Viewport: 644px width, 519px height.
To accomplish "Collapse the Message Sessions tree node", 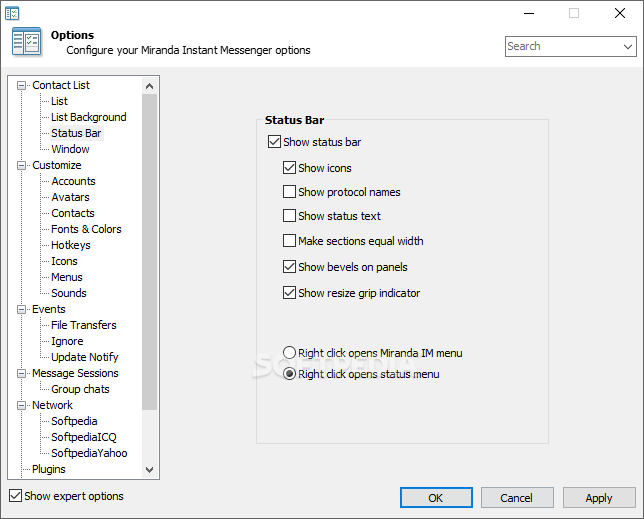I will (21, 374).
